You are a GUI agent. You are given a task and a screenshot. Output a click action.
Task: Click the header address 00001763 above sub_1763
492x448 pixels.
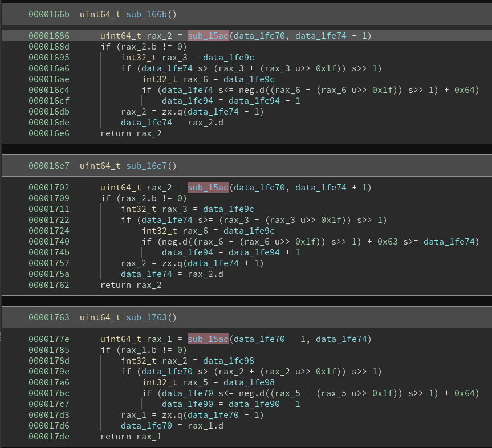pyautogui.click(x=49, y=317)
